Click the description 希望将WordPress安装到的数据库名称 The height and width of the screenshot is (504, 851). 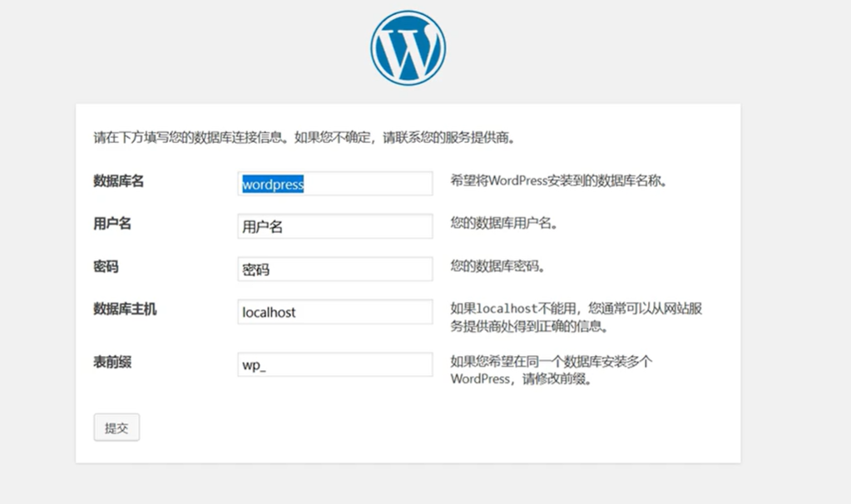click(558, 180)
